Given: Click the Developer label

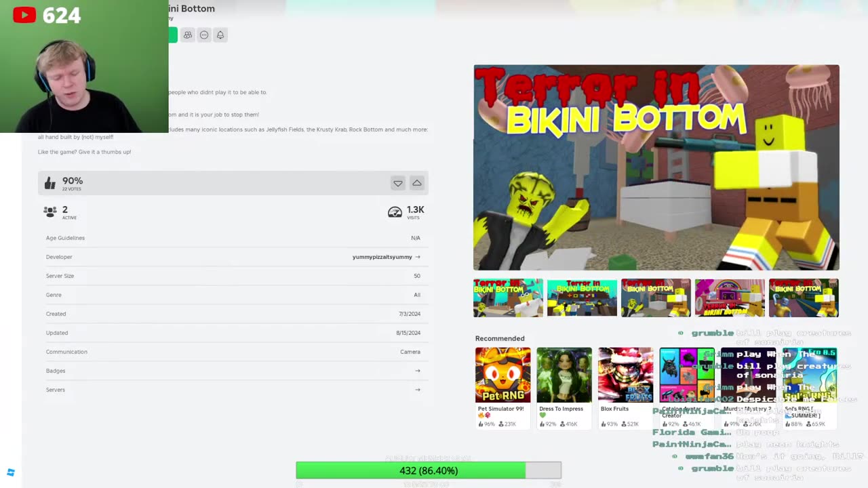Looking at the screenshot, I should pyautogui.click(x=59, y=257).
